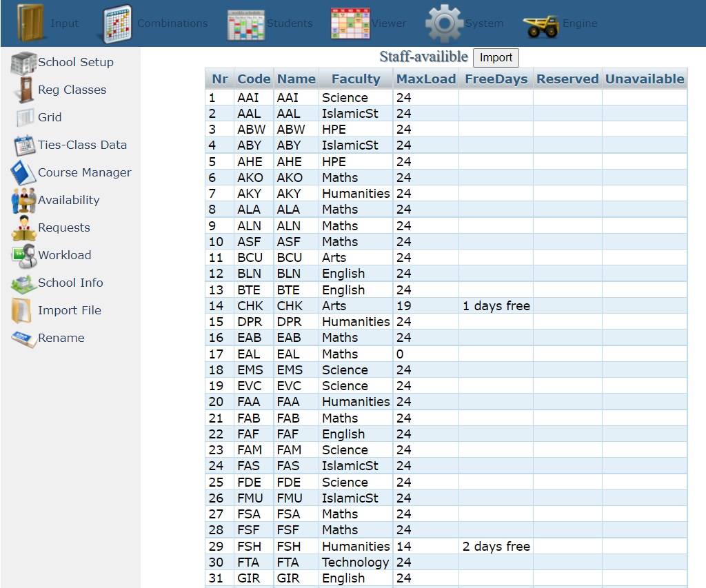The image size is (706, 588).
Task: Click the Faculty column header
Action: (356, 79)
